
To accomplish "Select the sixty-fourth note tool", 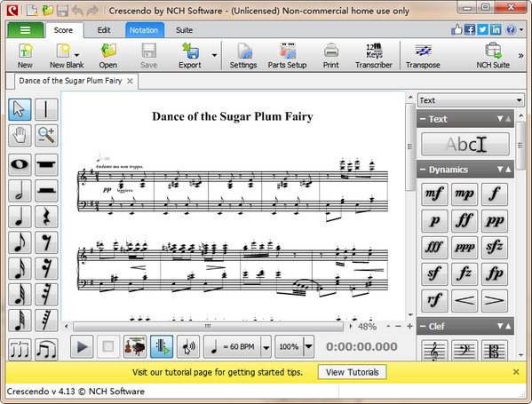I will 20,321.
